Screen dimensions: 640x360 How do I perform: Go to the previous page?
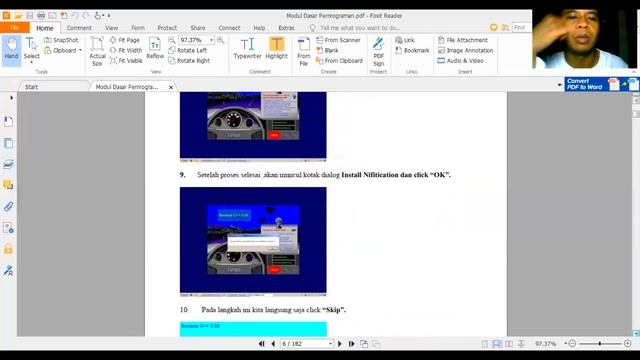point(273,344)
